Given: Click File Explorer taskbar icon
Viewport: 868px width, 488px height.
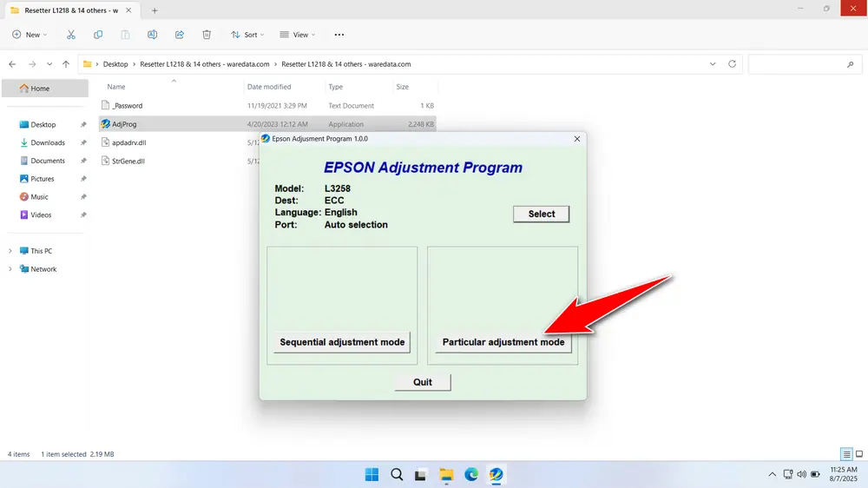Looking at the screenshot, I should [446, 475].
